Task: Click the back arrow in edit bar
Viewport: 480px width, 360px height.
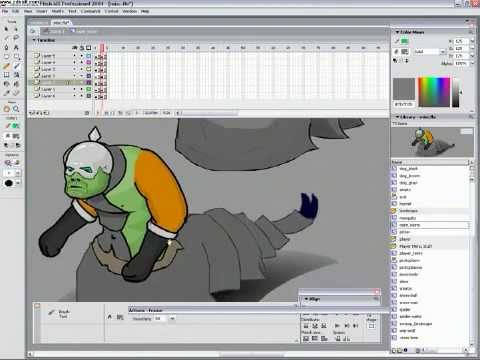Action: pos(33,31)
